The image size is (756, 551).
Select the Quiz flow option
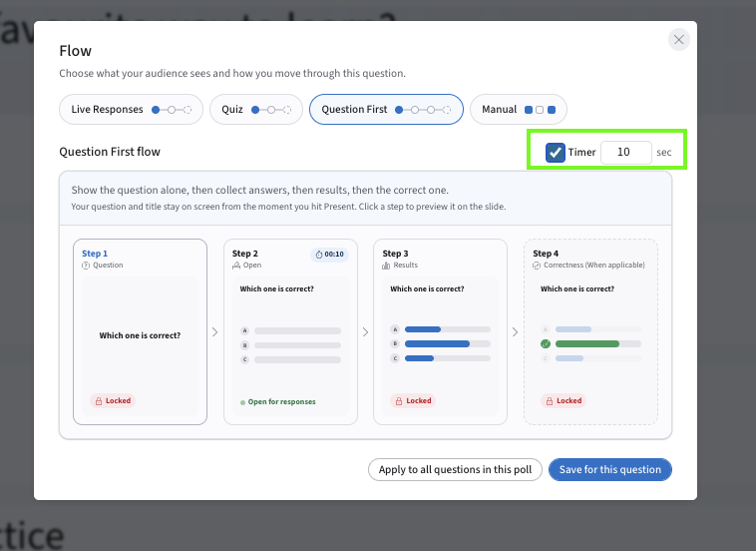[256, 110]
